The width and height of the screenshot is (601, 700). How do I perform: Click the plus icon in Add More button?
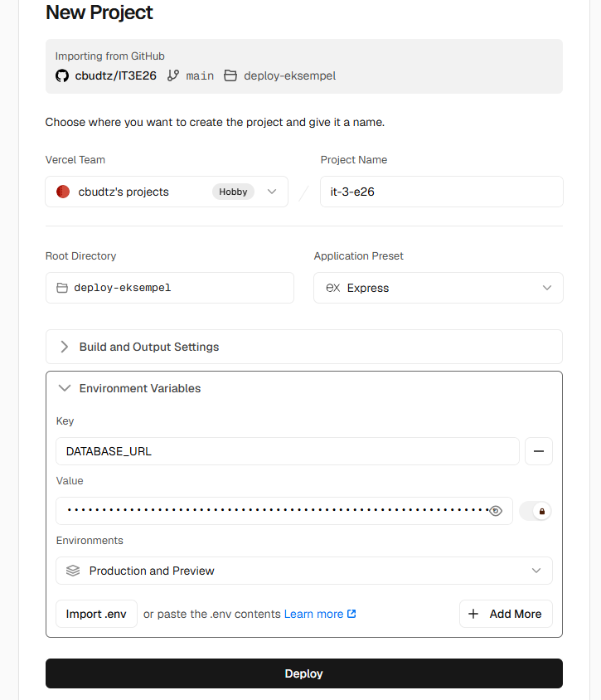click(473, 614)
